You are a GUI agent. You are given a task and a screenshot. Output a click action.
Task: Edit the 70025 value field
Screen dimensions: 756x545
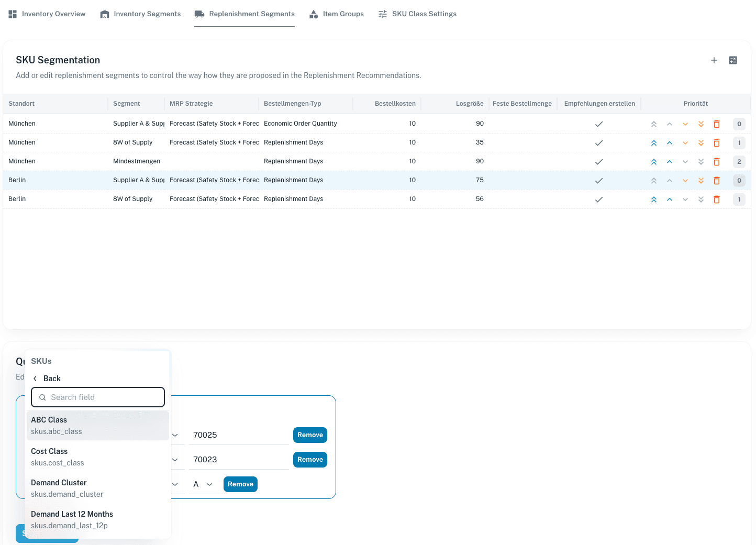coord(239,435)
